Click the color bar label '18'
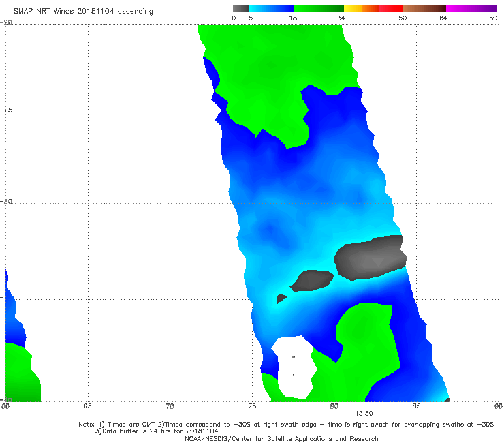Image resolution: width=504 pixels, height=443 pixels. pyautogui.click(x=293, y=18)
